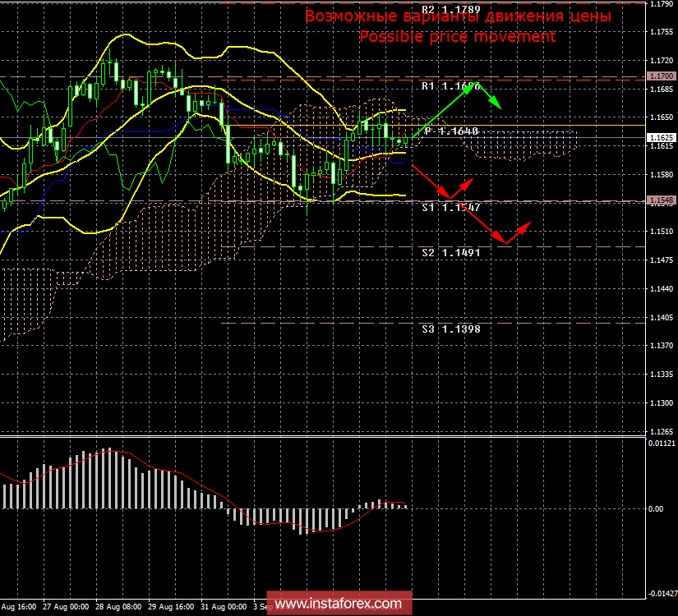Click the 'Possible price movement' title
The width and height of the screenshot is (678, 616).
coord(458,36)
